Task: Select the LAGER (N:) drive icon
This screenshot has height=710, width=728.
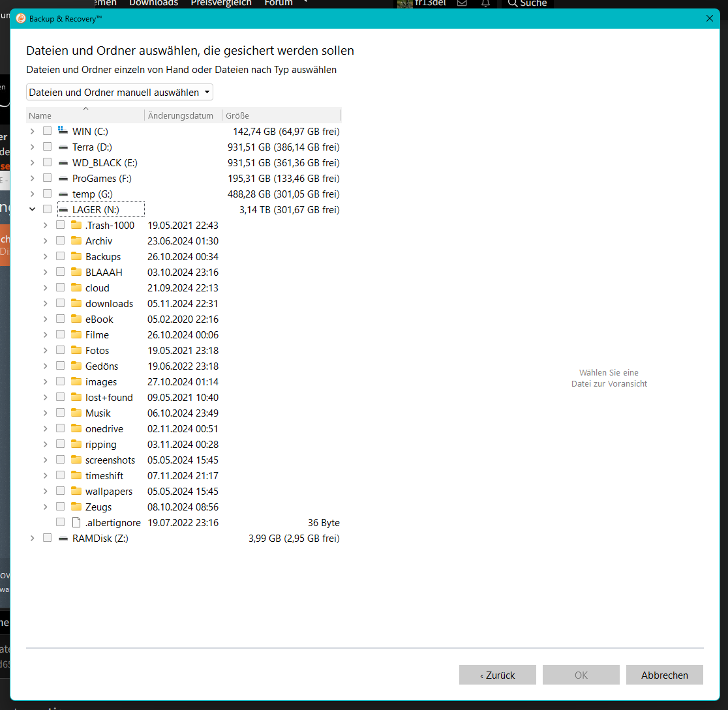Action: coord(62,209)
